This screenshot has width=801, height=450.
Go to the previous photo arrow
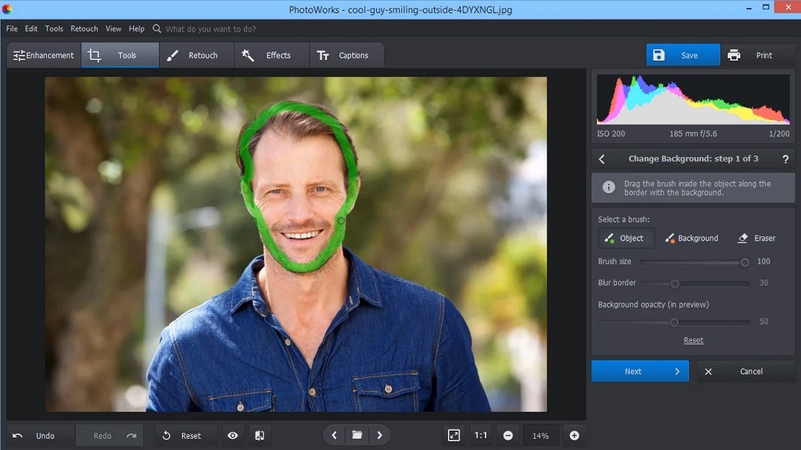point(334,436)
